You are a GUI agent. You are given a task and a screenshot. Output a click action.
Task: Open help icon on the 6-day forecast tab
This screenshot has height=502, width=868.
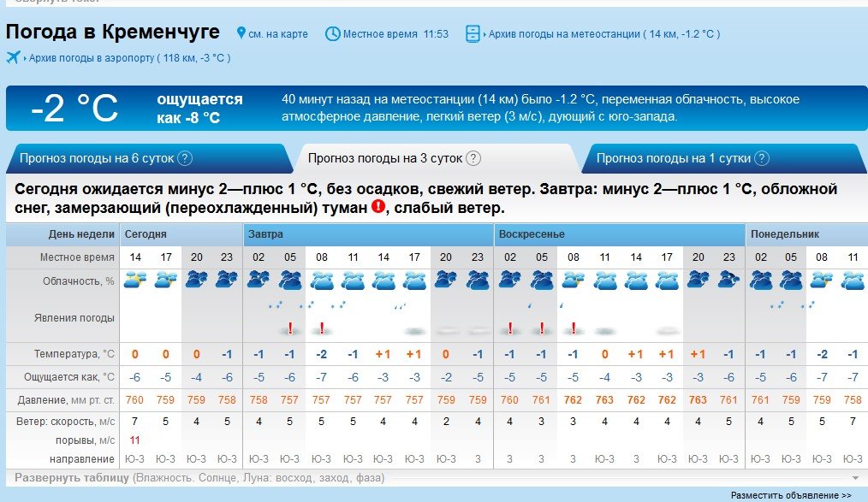(185, 158)
